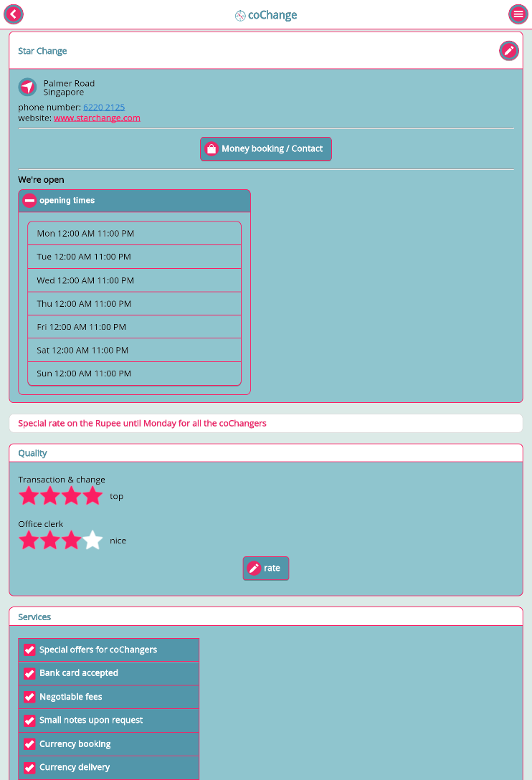
Task: Click the fourth Transaction & change star
Action: 93,496
